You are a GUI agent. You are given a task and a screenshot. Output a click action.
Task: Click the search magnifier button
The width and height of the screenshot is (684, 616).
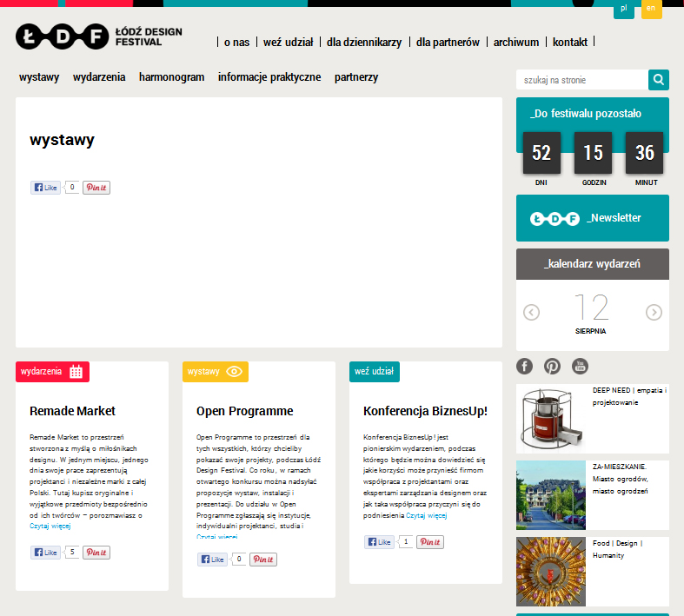pyautogui.click(x=659, y=80)
